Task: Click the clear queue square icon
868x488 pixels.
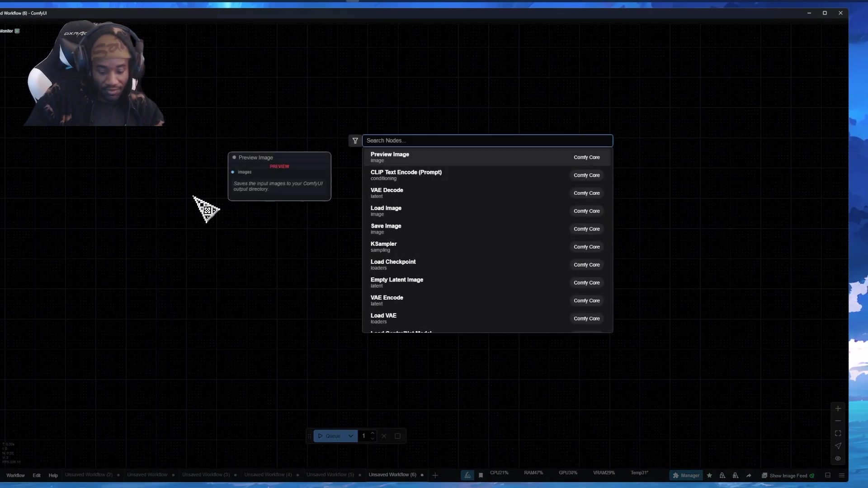Action: pos(397,436)
